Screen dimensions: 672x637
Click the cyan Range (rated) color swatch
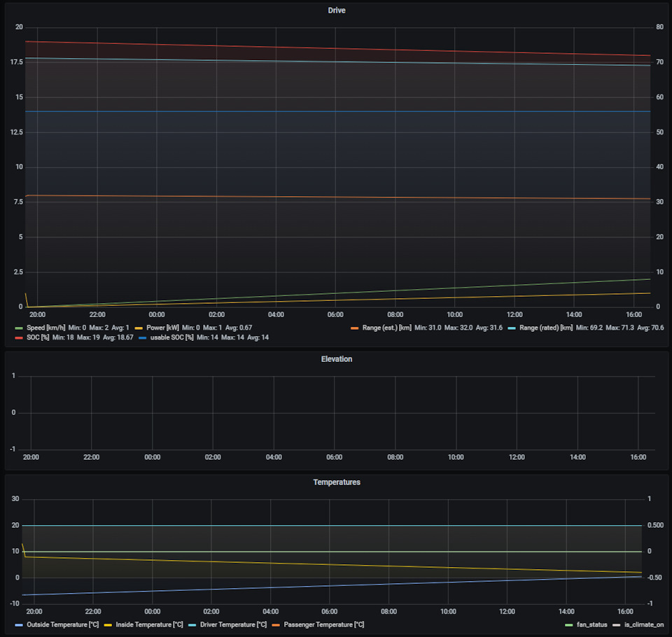(x=512, y=328)
